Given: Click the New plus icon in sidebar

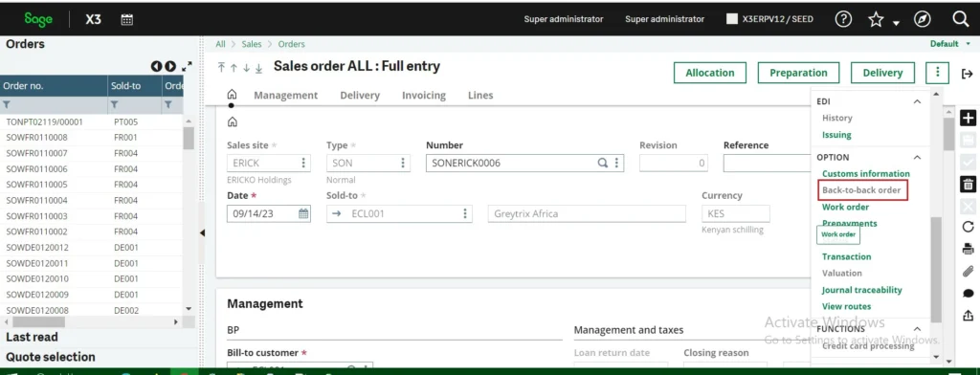Looking at the screenshot, I should (x=968, y=118).
